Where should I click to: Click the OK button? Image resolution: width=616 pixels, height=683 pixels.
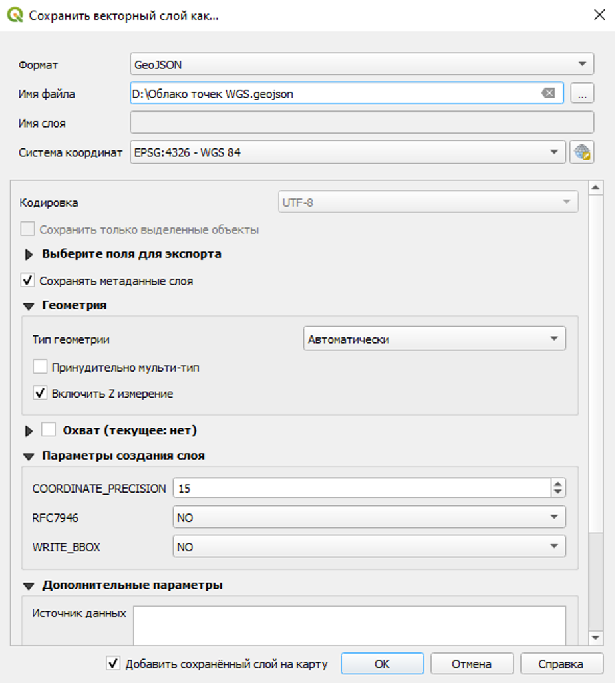tap(382, 664)
